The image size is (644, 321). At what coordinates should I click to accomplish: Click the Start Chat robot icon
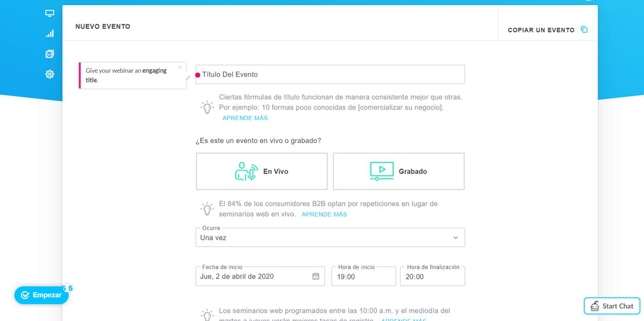tap(595, 306)
